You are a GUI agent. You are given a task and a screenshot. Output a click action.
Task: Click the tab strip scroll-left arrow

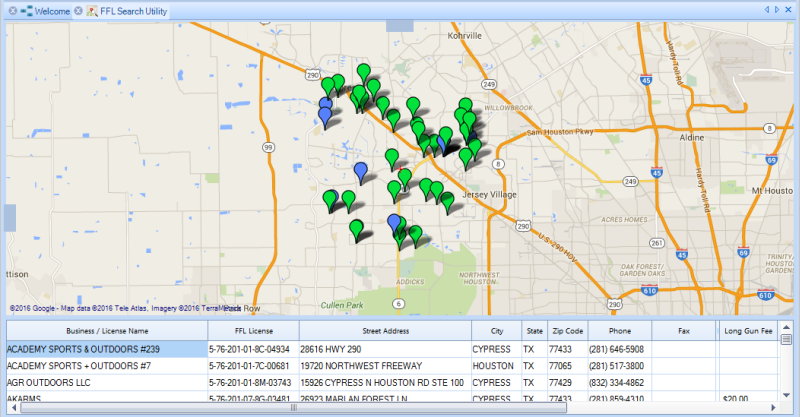coord(766,10)
